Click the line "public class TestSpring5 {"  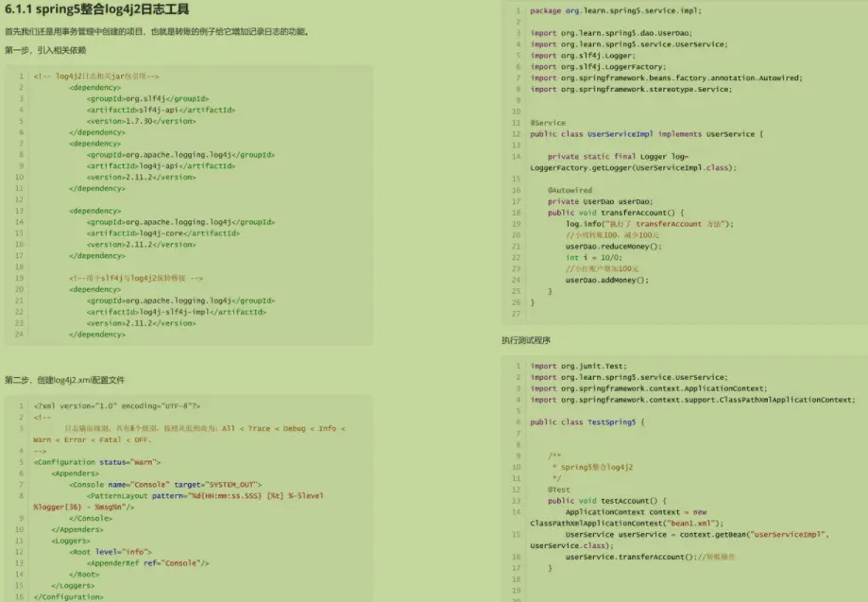[x=587, y=421]
